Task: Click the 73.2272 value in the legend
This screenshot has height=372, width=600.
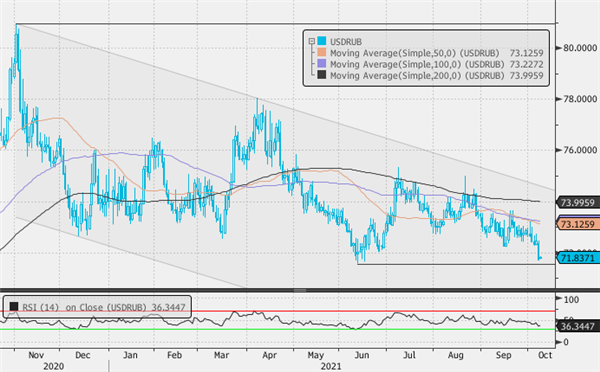Action: coord(527,64)
